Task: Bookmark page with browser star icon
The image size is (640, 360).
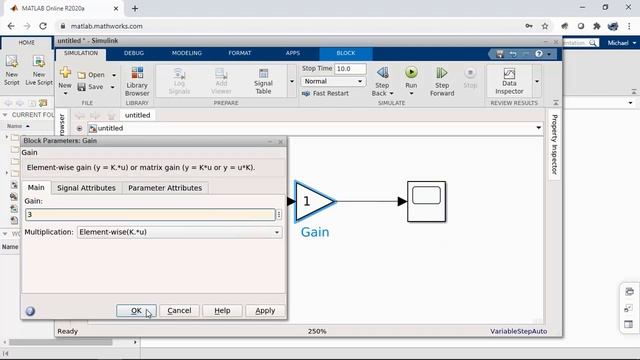Action: pyautogui.click(x=545, y=26)
